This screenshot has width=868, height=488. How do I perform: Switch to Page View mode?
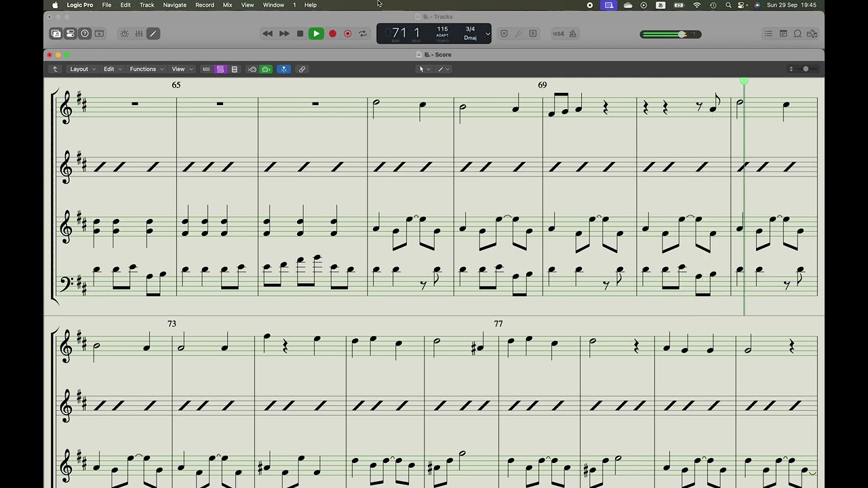[x=235, y=69]
